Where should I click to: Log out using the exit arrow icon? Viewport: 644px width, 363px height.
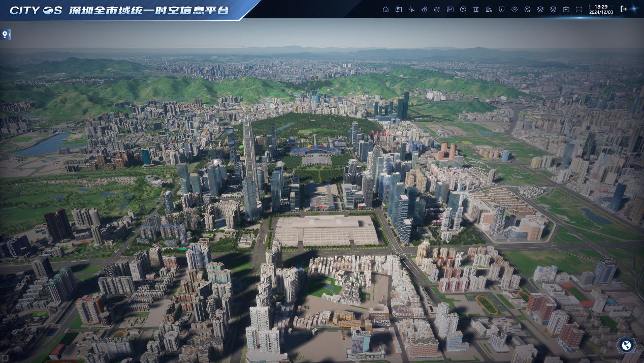624,9
